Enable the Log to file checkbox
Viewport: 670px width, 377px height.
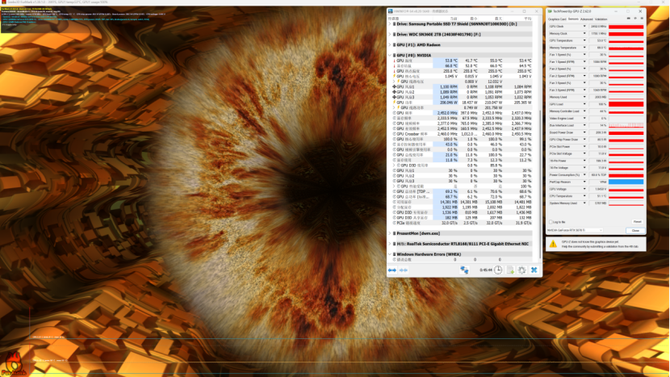(x=550, y=222)
